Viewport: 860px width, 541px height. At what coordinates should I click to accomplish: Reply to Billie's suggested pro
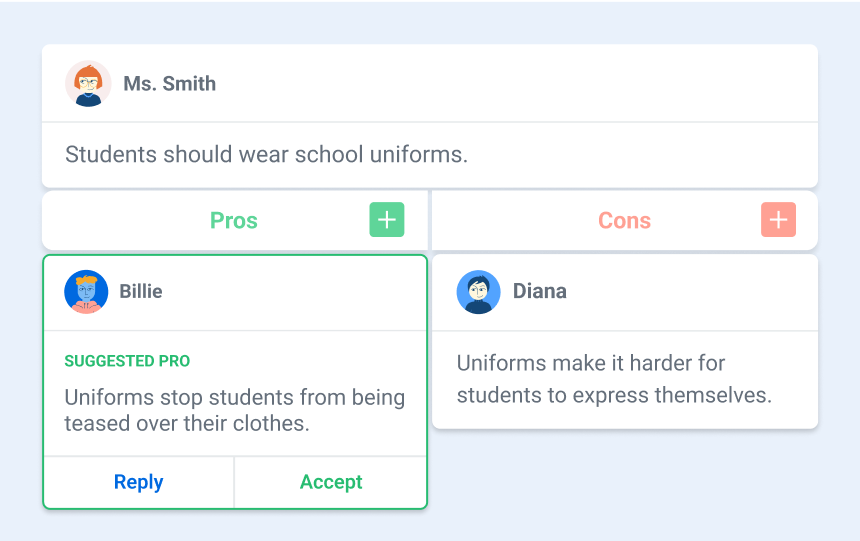(139, 482)
